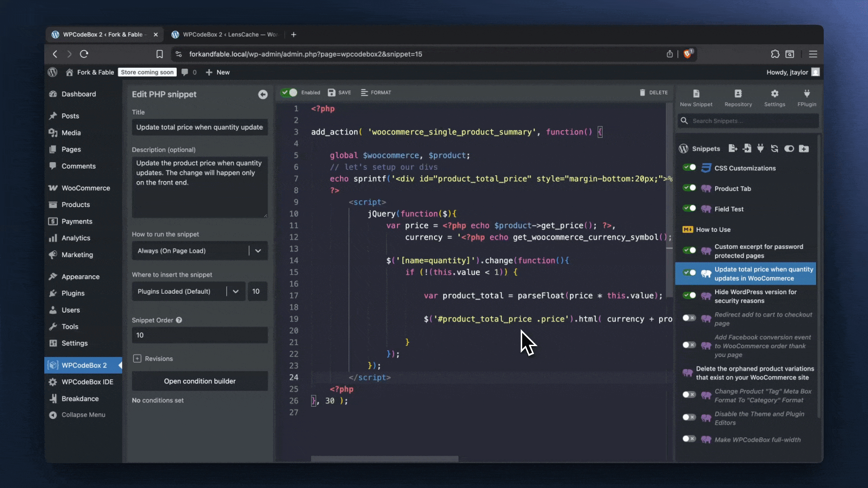Open the Repository panel icon

click(738, 94)
